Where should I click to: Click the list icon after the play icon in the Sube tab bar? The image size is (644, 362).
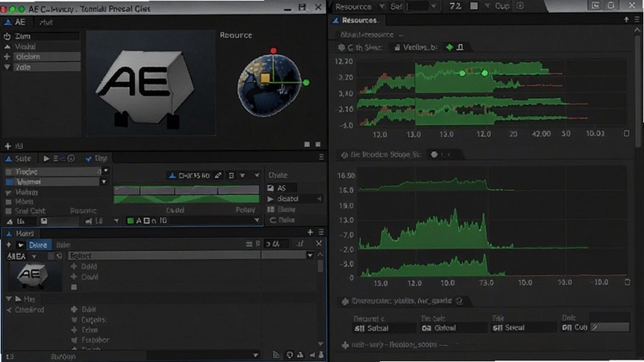pyautogui.click(x=56, y=158)
